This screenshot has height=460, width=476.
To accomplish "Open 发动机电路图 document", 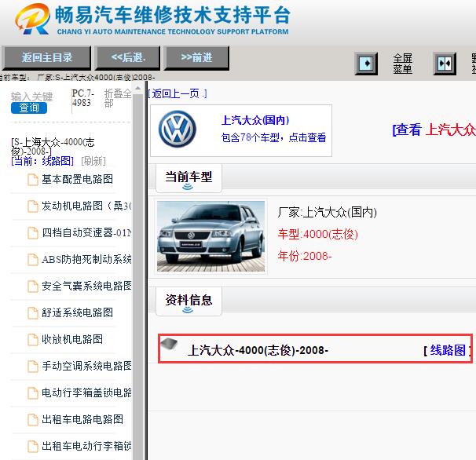I will tap(86, 206).
